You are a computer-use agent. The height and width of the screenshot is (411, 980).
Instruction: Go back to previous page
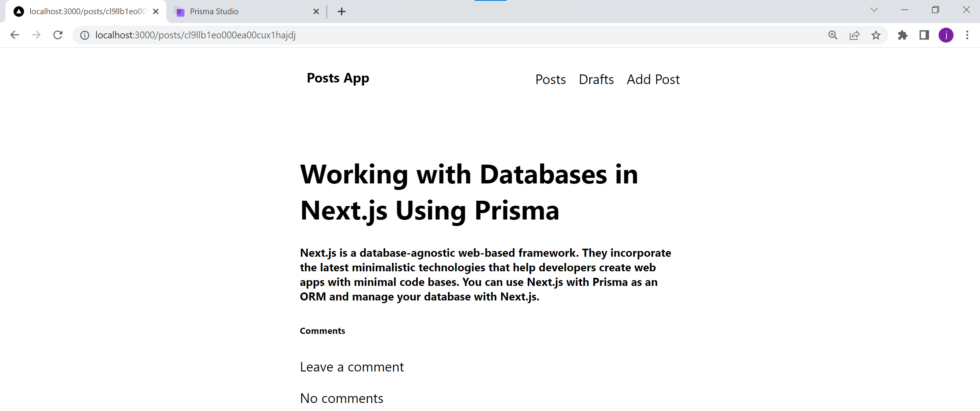click(x=15, y=35)
